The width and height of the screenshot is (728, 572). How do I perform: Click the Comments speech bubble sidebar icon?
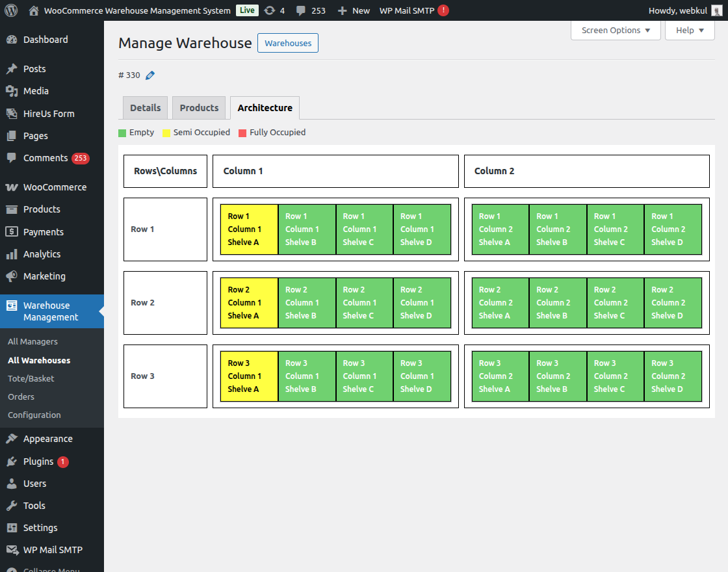12,158
